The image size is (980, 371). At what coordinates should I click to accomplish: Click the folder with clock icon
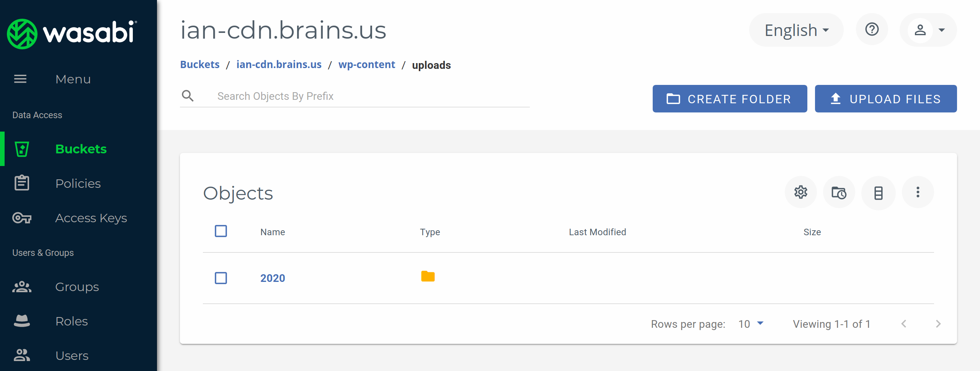[x=839, y=193]
